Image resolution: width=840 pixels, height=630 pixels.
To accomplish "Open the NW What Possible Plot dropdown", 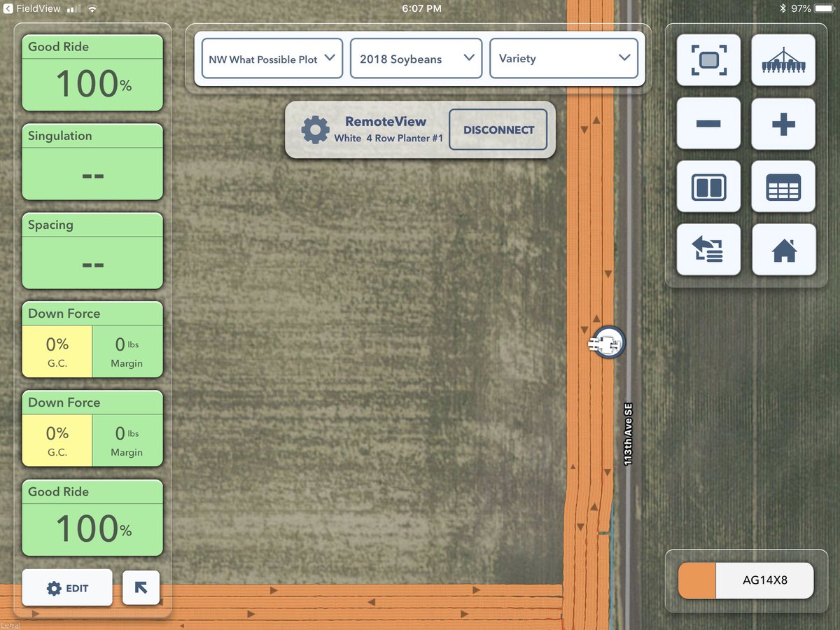I will tap(272, 59).
